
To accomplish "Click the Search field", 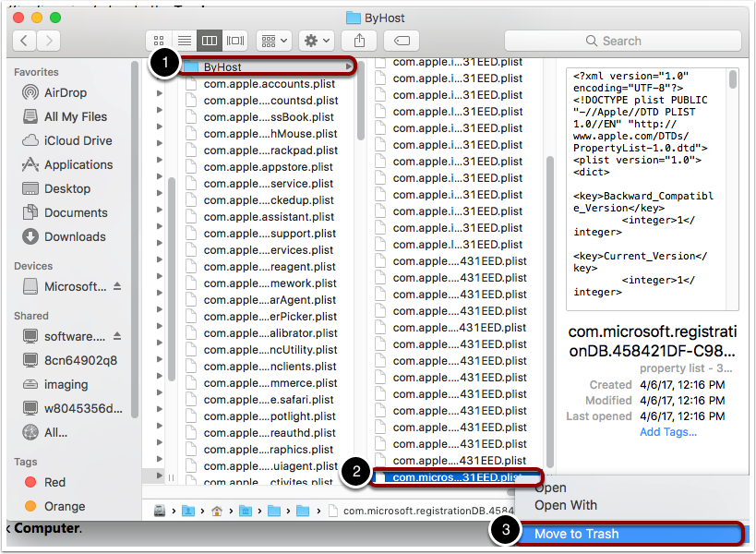I will [x=623, y=41].
